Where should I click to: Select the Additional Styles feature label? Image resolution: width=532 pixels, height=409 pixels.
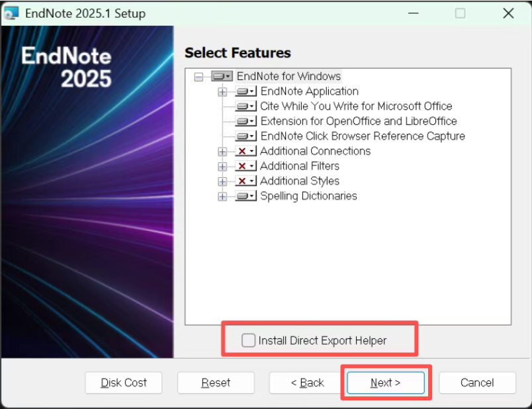300,181
